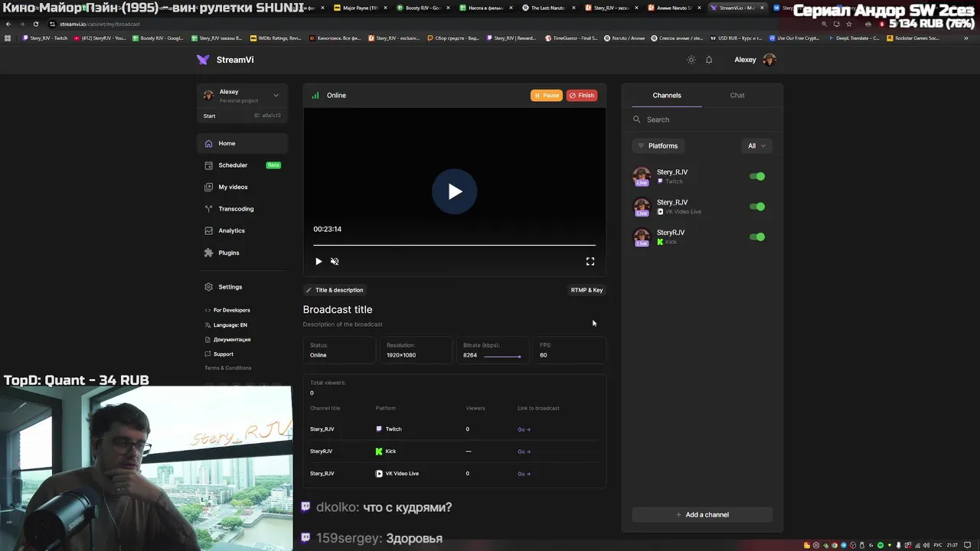Click the Stery_RJV Twitch channel avatar

coord(642,177)
